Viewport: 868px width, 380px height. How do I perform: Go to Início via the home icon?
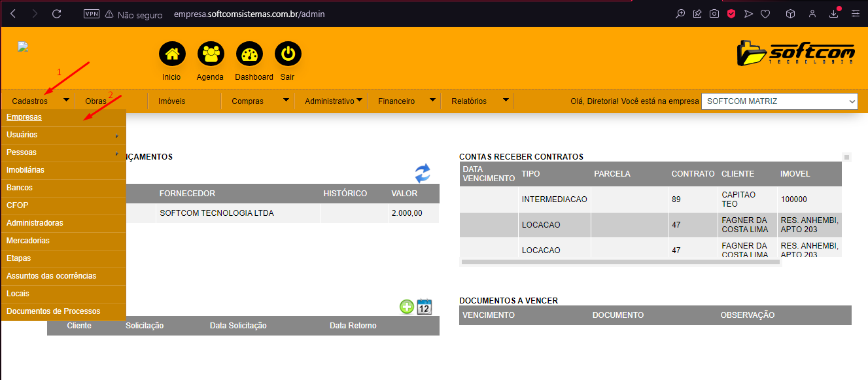click(172, 54)
